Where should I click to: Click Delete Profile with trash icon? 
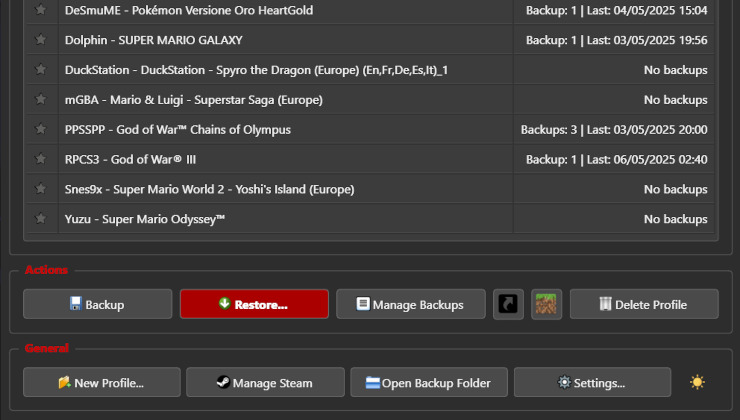643,304
